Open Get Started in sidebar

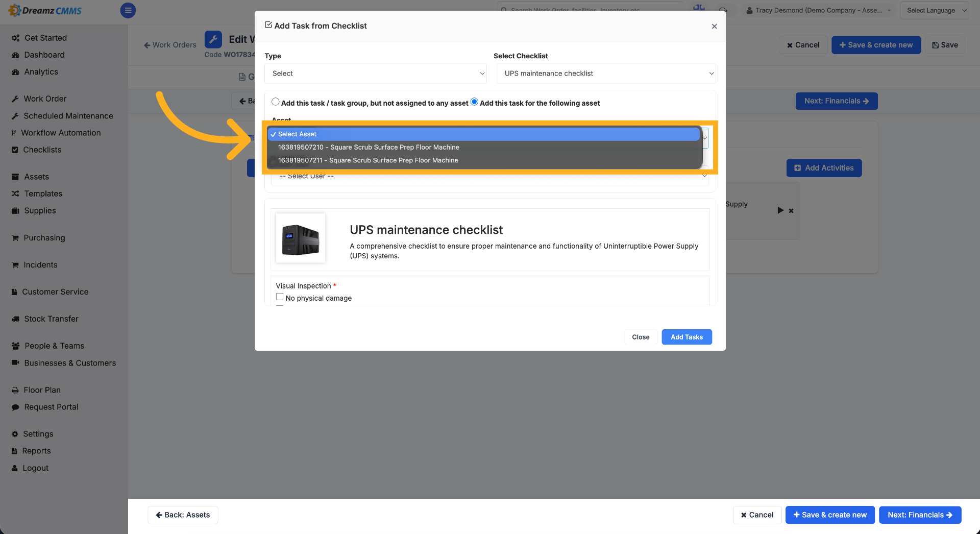click(x=45, y=38)
